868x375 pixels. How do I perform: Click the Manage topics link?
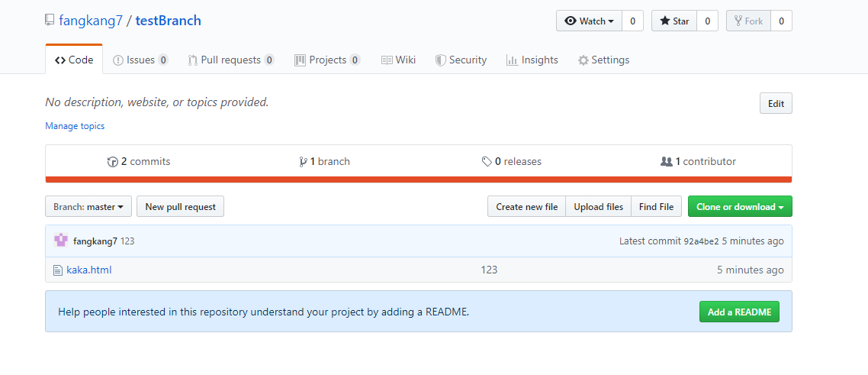click(75, 126)
